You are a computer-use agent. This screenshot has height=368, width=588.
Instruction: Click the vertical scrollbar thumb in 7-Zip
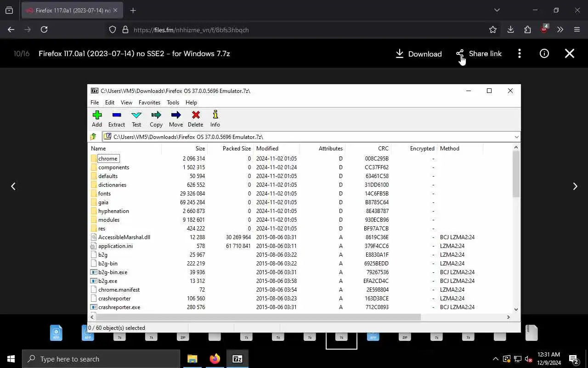click(x=516, y=174)
